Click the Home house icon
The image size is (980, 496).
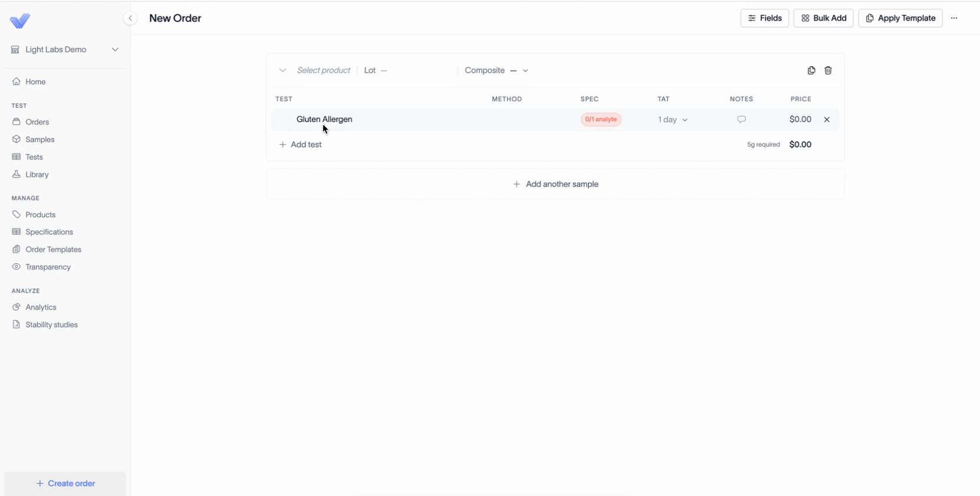(17, 82)
